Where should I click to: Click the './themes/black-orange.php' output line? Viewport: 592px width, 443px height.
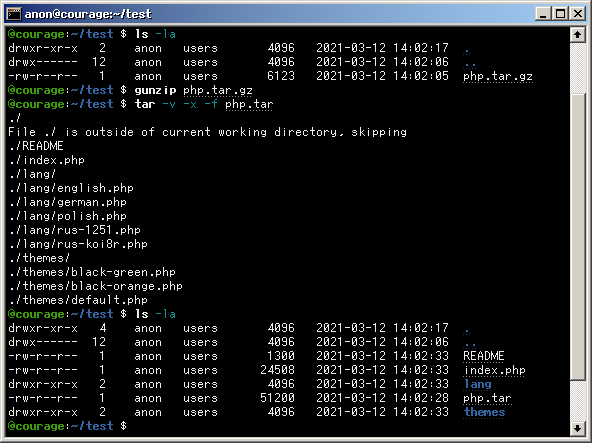[96, 286]
